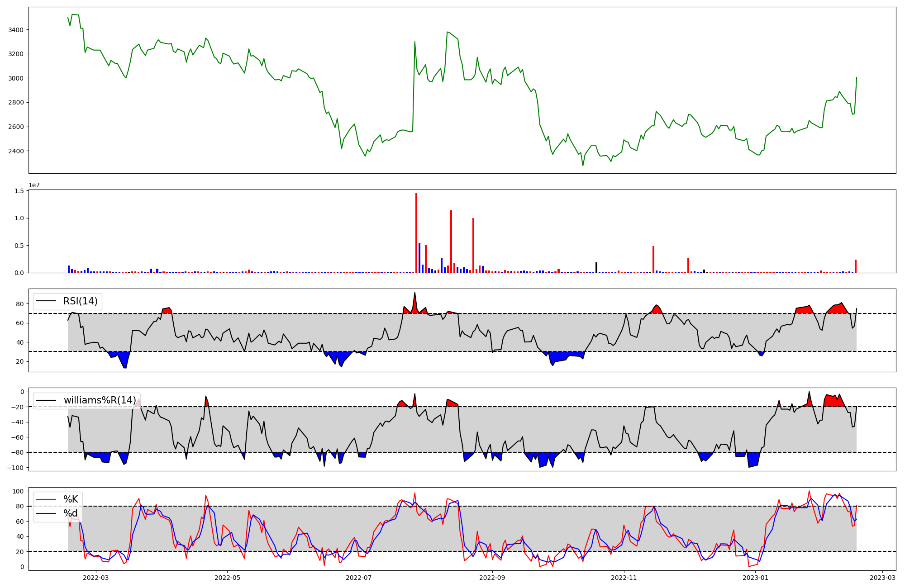Click the last red volume bar at far right

click(x=856, y=266)
